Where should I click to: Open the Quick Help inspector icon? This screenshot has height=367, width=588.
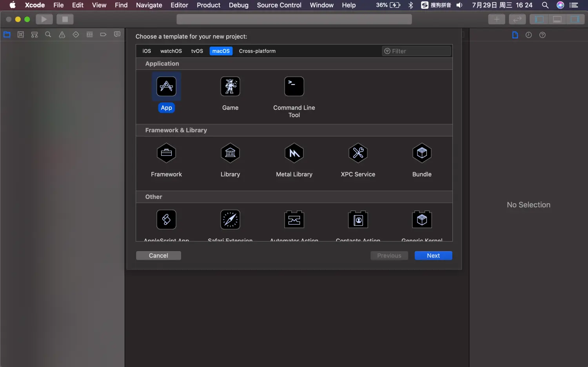[543, 35]
